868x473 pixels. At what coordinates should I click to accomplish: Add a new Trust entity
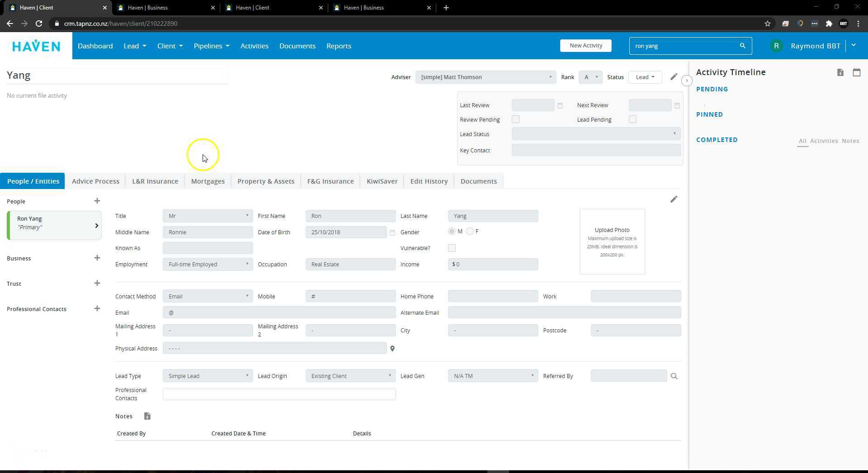(97, 284)
